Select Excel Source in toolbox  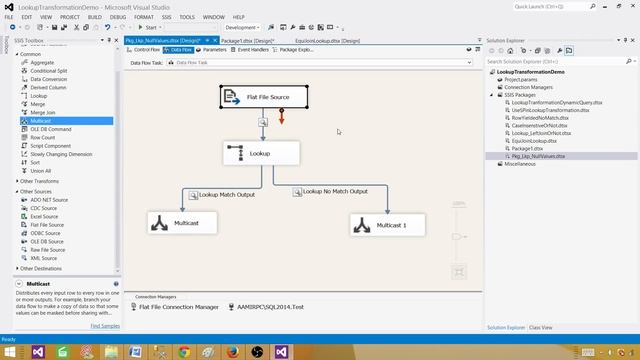(x=44, y=216)
